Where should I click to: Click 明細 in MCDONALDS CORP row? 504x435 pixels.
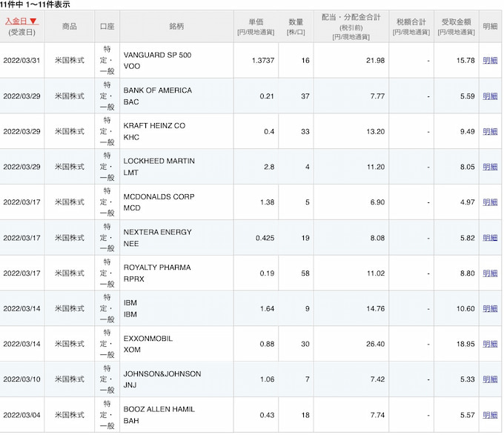coord(490,202)
